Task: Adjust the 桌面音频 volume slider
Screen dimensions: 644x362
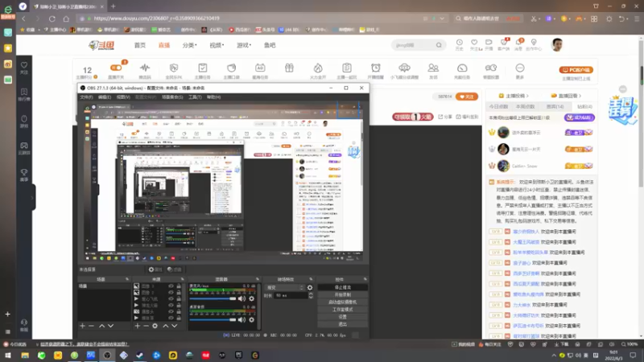Action: (213, 319)
